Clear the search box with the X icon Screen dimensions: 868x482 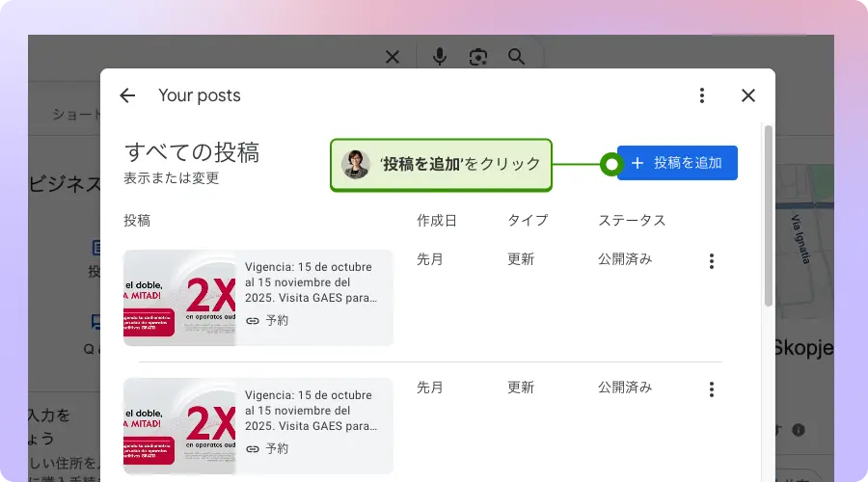(393, 57)
